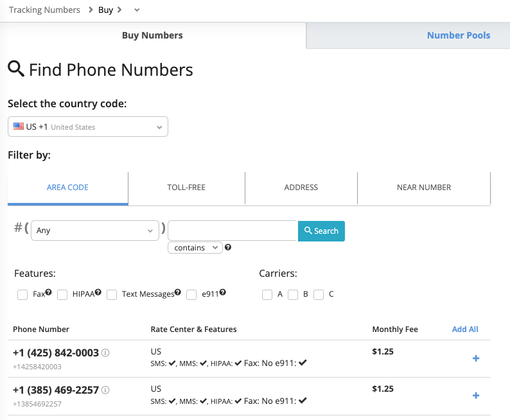Open the US +1 country code dropdown
The image size is (510, 420).
(88, 127)
